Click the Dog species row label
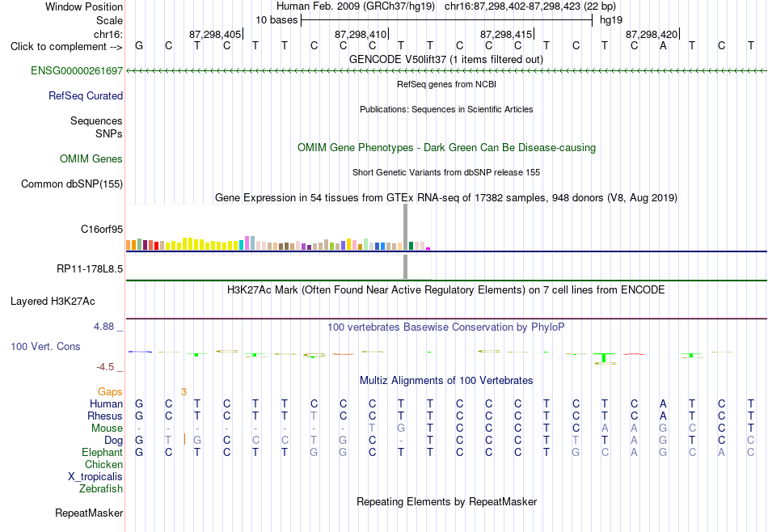 114,441
